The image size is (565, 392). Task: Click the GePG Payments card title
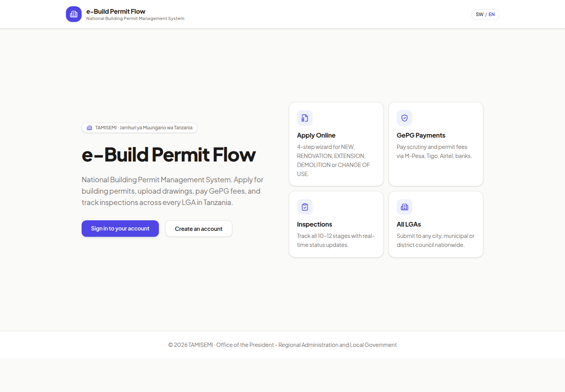(x=421, y=135)
